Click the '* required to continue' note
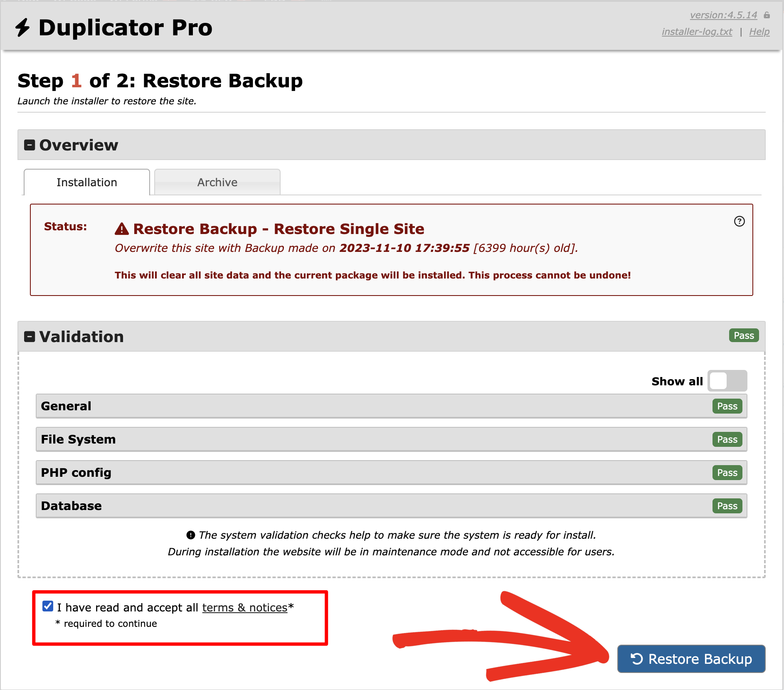 pyautogui.click(x=106, y=623)
